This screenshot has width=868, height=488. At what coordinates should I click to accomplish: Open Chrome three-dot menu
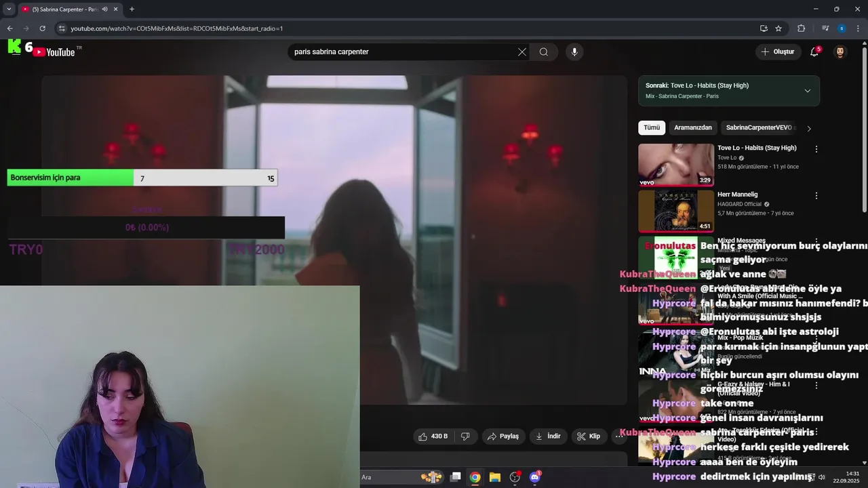(x=859, y=28)
